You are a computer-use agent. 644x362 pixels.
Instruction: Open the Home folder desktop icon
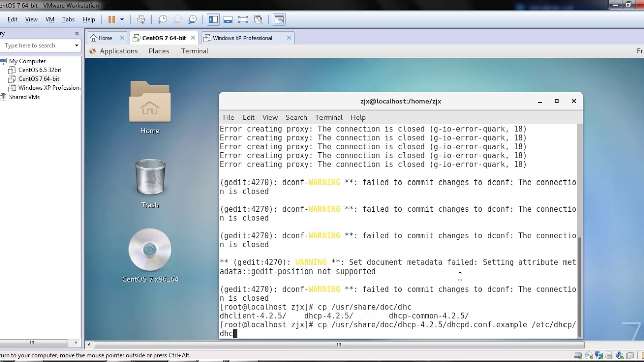tap(150, 107)
